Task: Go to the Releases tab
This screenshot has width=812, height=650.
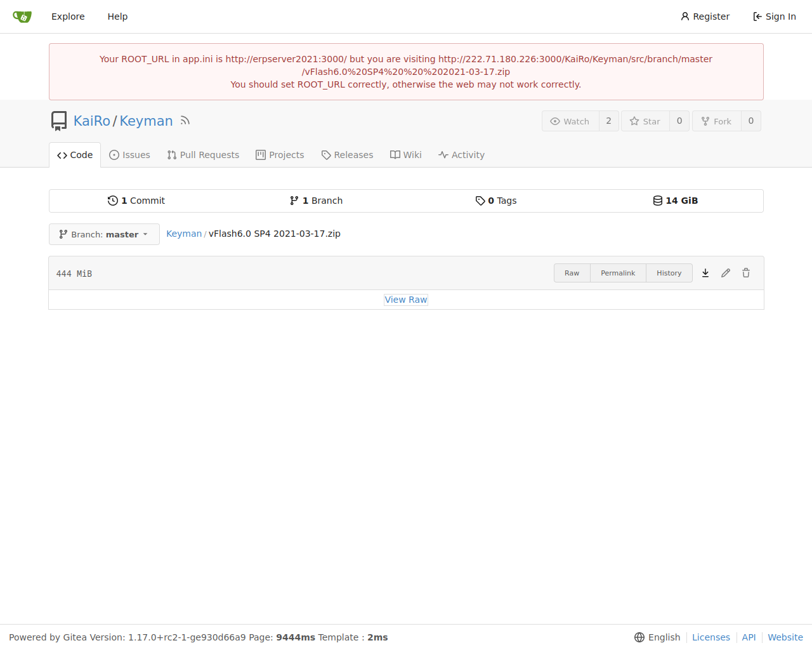Action: coord(347,155)
